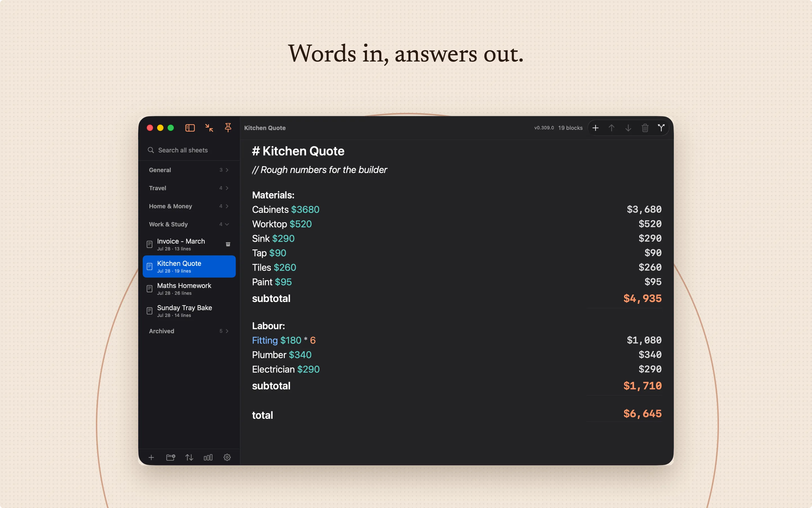Click the 19 blocks counter

[x=570, y=128]
